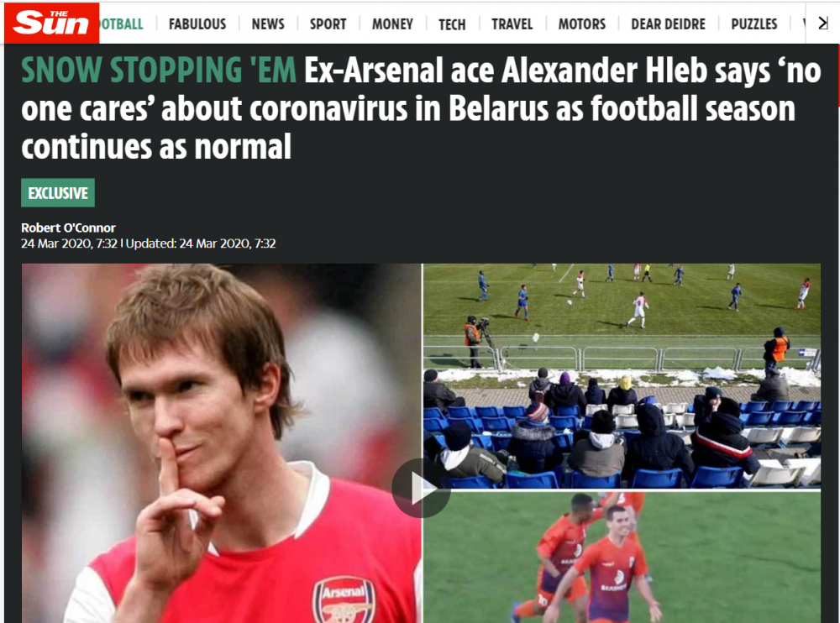Play the video in the article image
Screen dimensions: 840x623
[421, 488]
